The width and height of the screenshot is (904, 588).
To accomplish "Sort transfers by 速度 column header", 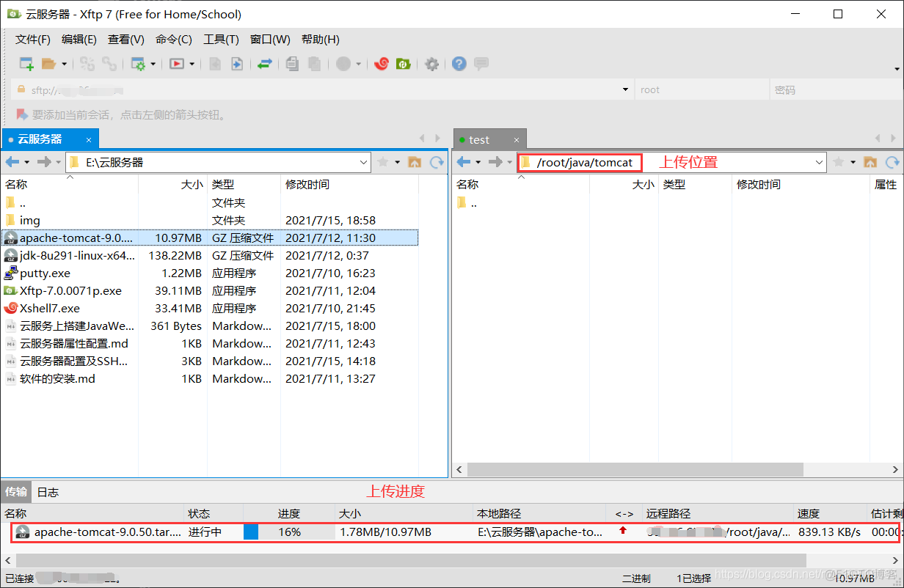I will tap(831, 514).
